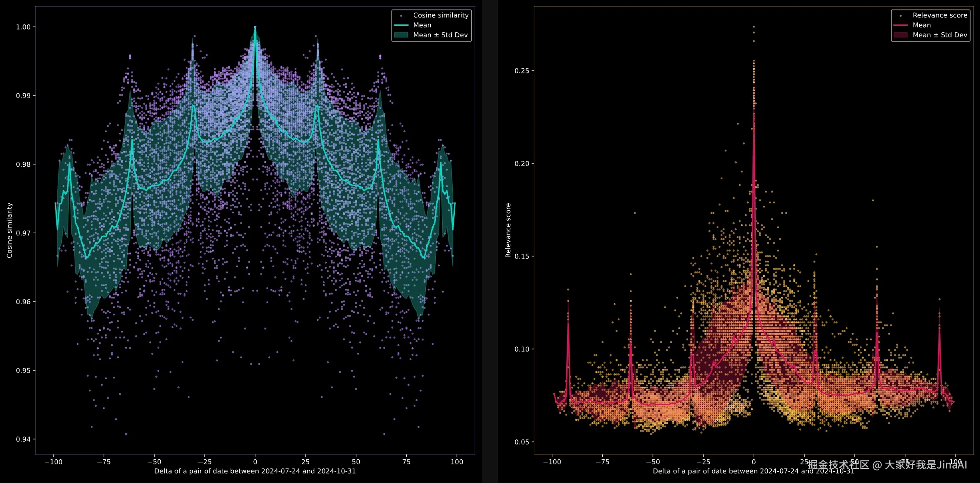Click the peak of the teal curve at 1.00

[x=255, y=27]
